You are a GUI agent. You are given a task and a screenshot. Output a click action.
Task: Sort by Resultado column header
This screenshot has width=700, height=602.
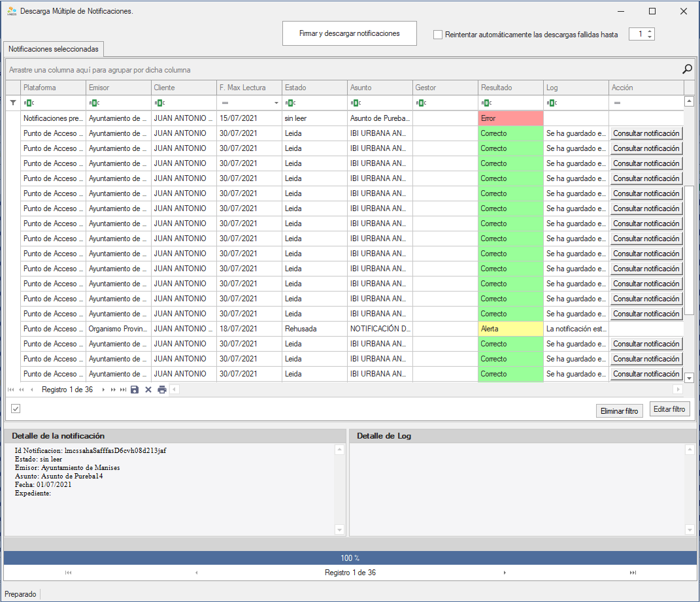pyautogui.click(x=510, y=88)
